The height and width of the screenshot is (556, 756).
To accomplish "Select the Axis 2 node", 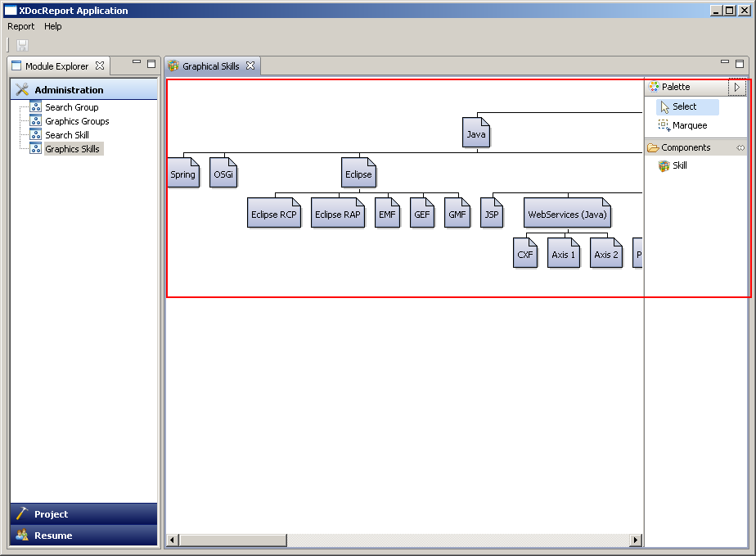I will point(606,252).
